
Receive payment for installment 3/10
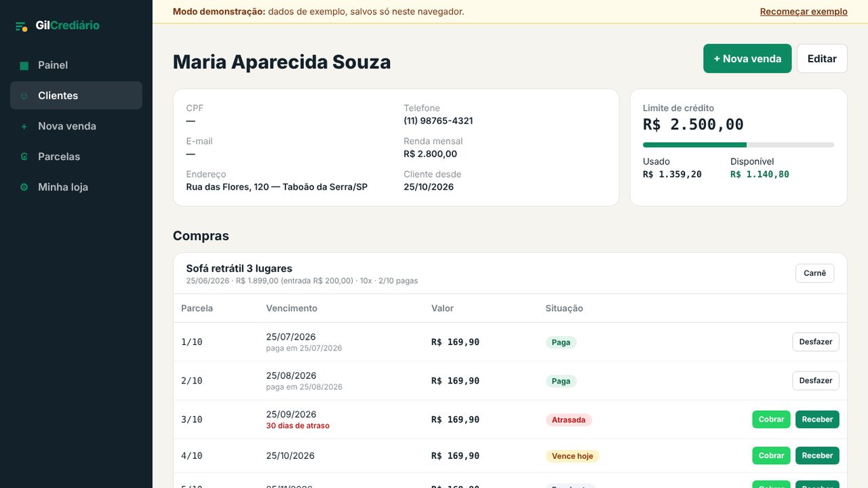coord(817,420)
